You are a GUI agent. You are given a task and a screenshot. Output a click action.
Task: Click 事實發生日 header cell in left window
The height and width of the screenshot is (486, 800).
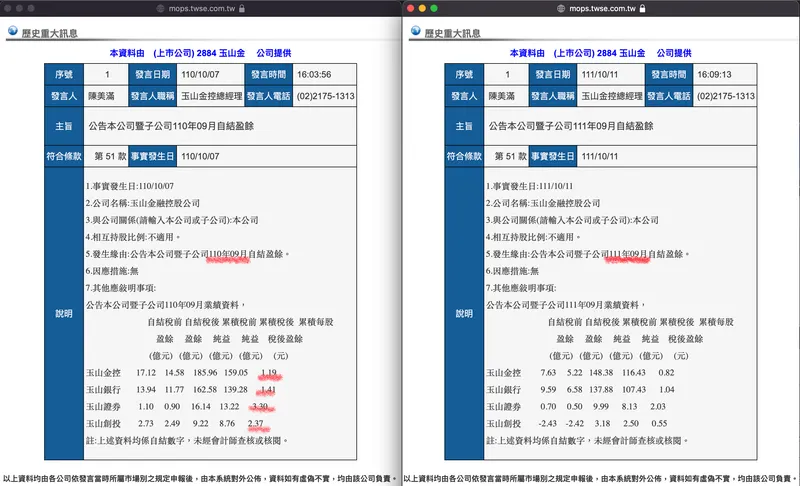click(152, 156)
